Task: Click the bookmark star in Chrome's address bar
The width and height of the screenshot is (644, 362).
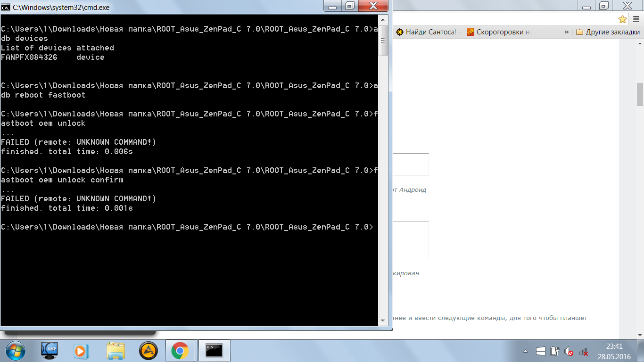Action: (622, 19)
